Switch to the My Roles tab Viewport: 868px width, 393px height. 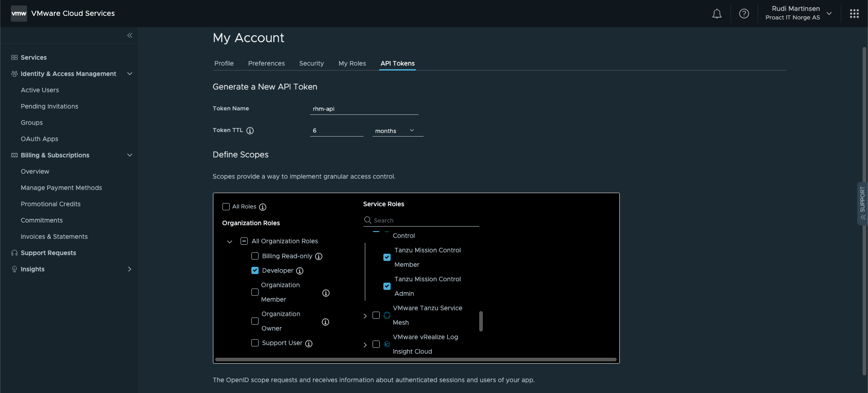352,63
